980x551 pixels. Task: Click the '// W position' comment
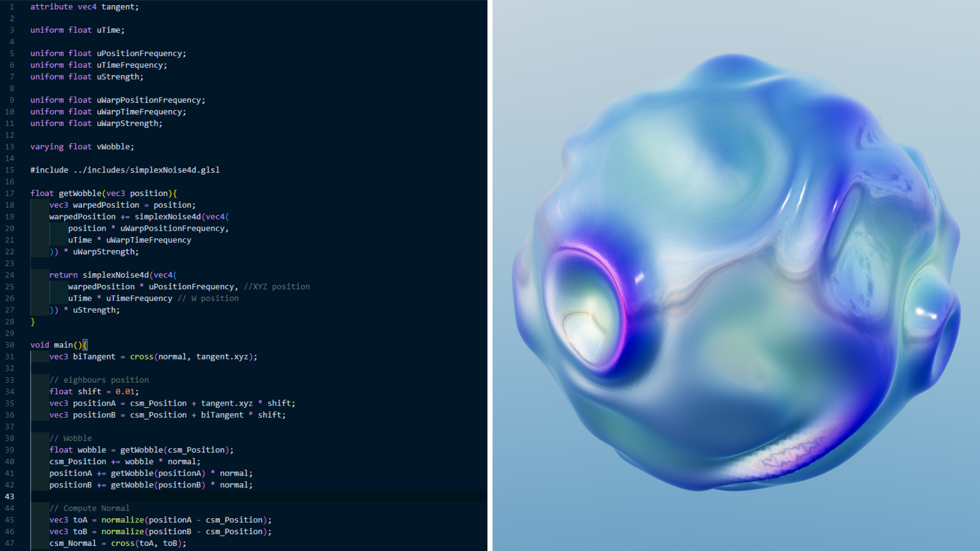208,298
